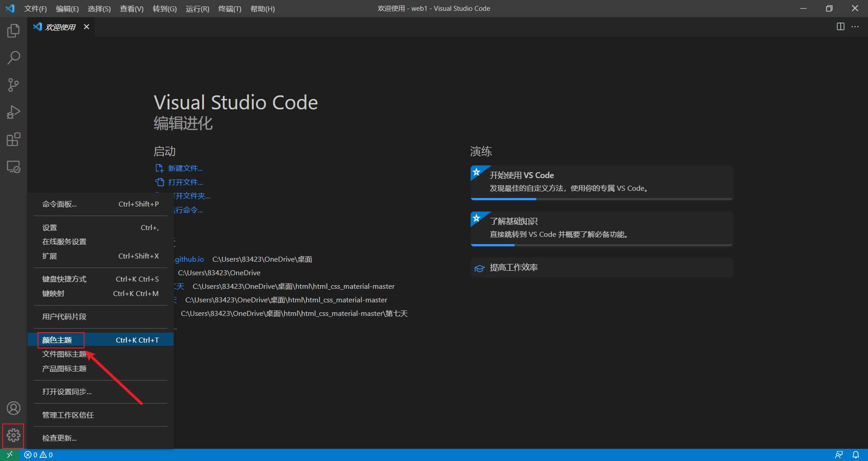The width and height of the screenshot is (868, 461).
Task: Click the 新建文件... link
Action: tap(185, 168)
